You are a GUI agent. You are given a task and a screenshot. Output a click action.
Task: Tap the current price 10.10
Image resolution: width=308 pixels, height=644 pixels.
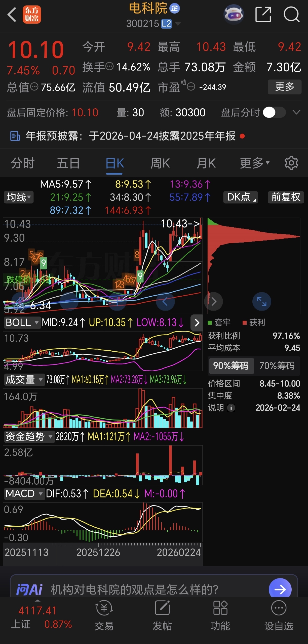coord(36,50)
